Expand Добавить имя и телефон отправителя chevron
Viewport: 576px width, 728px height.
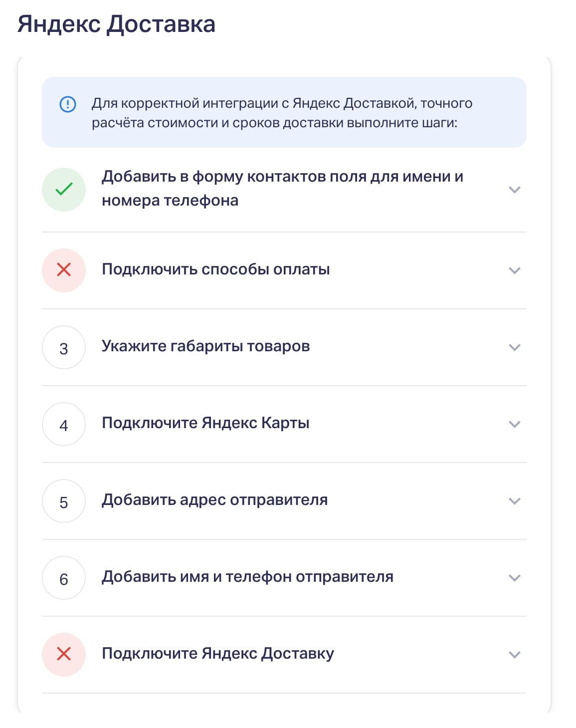point(514,578)
